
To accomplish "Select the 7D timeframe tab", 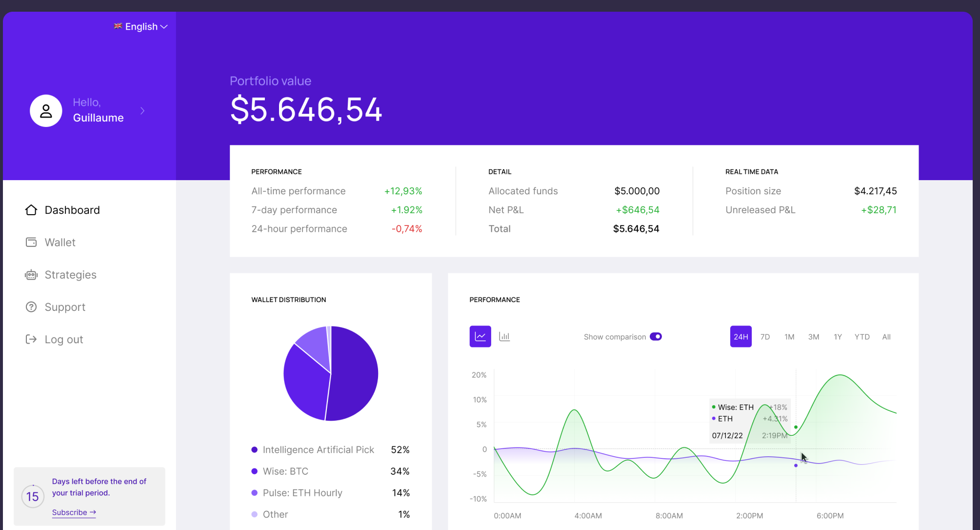I will pyautogui.click(x=765, y=336).
